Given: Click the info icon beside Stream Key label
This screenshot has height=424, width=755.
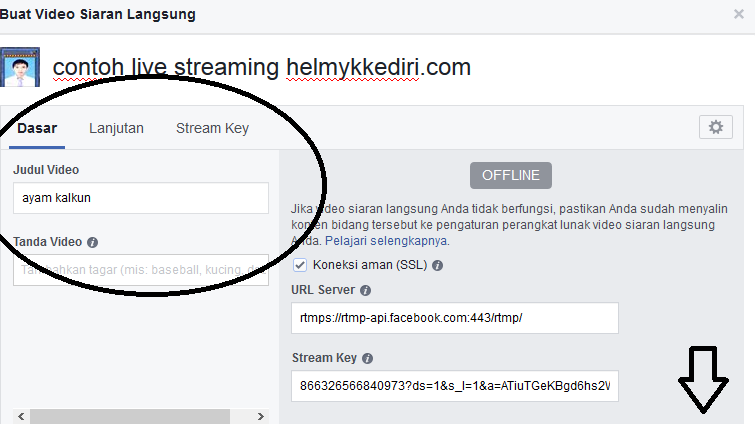Looking at the screenshot, I should click(367, 359).
